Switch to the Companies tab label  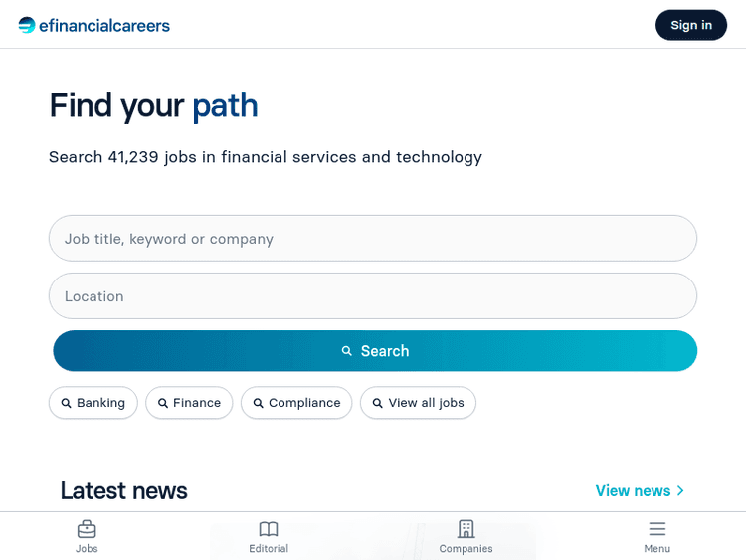click(466, 549)
